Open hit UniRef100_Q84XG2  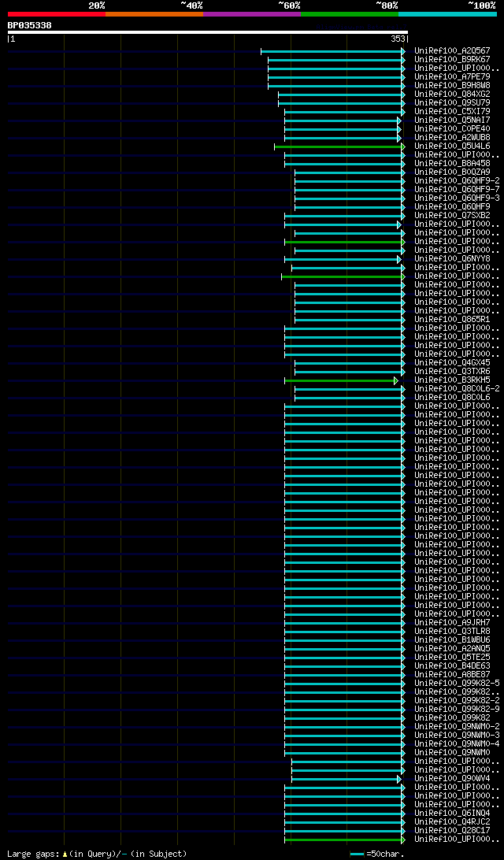point(452,95)
